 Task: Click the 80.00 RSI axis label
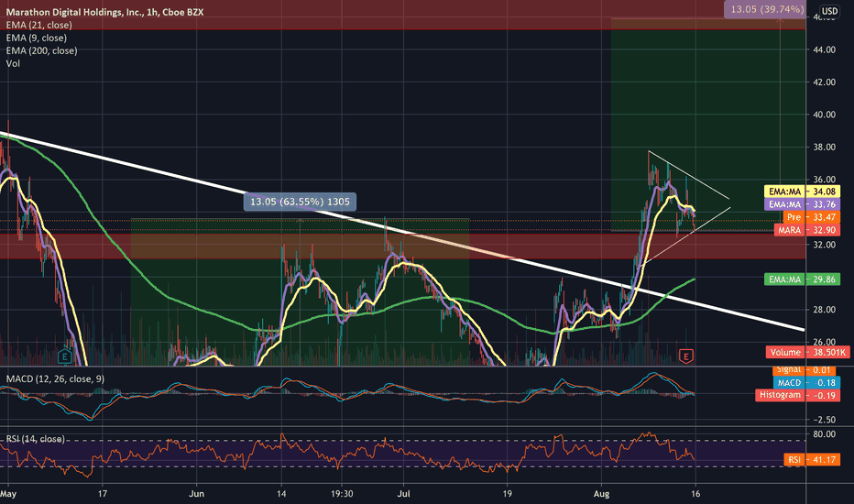pyautogui.click(x=824, y=434)
